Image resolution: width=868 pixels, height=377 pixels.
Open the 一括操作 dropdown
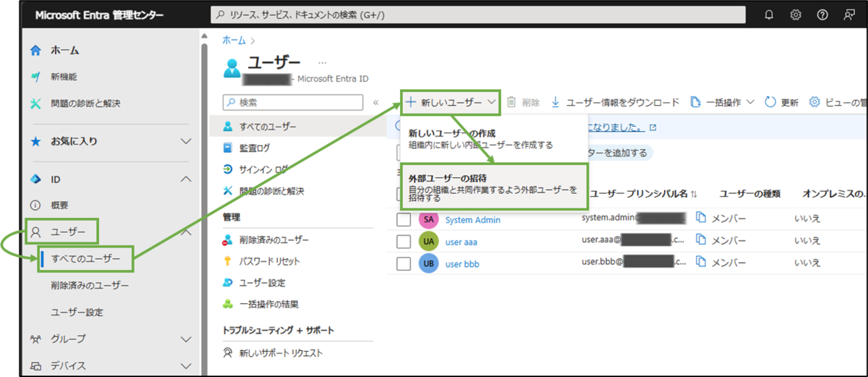click(723, 102)
